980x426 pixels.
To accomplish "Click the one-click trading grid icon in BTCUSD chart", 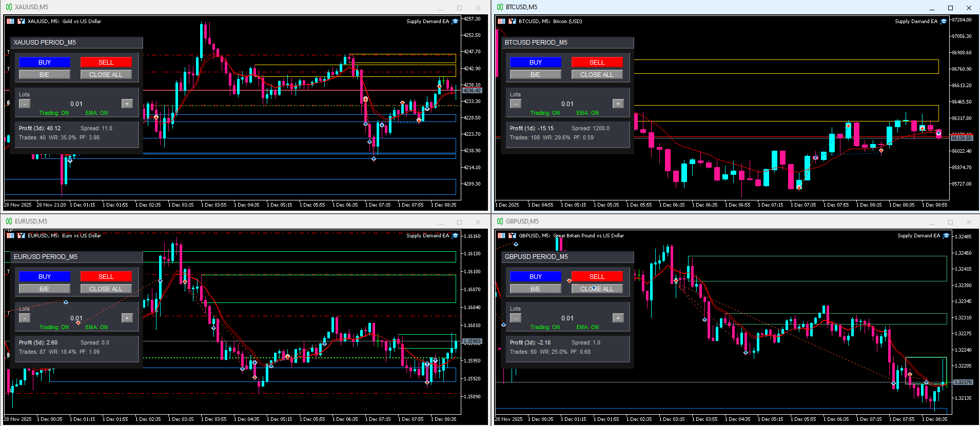I will coord(501,22).
